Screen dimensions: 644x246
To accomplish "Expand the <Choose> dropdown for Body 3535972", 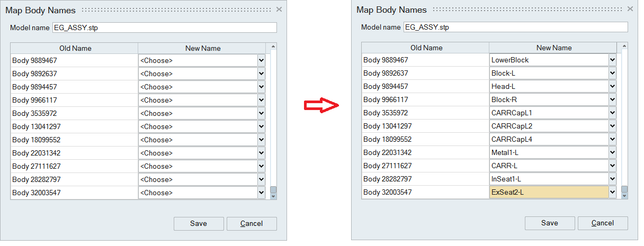I will coord(261,113).
